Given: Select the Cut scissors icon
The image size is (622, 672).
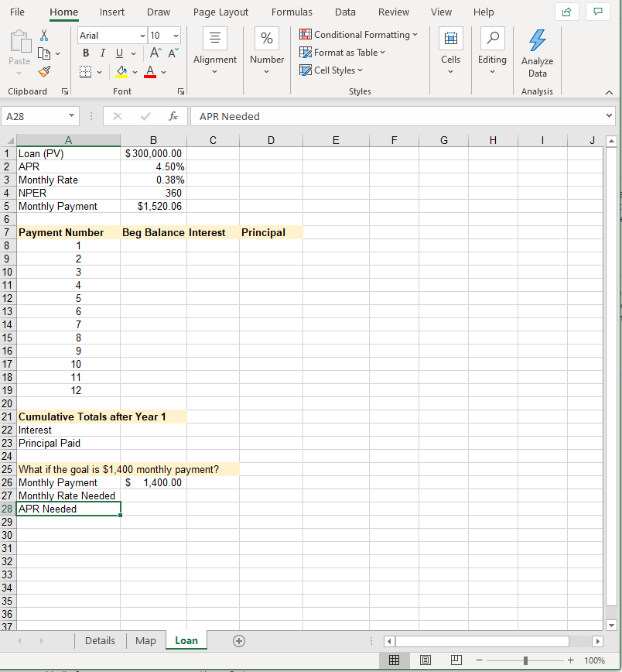Looking at the screenshot, I should pyautogui.click(x=43, y=36).
